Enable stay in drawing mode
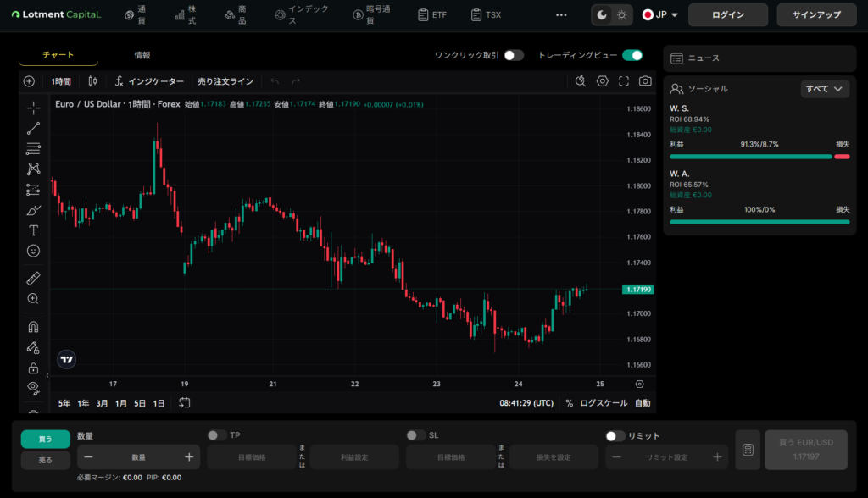 pos(33,347)
